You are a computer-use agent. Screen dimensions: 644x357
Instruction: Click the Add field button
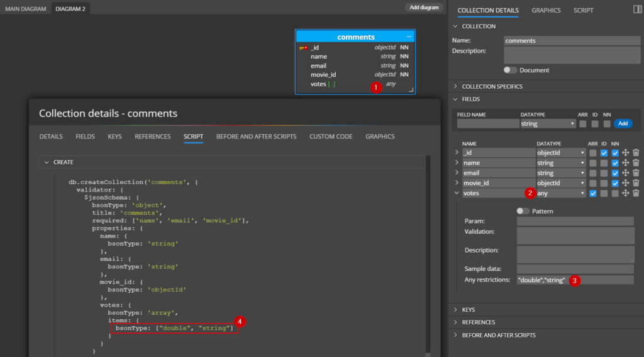[x=623, y=123]
